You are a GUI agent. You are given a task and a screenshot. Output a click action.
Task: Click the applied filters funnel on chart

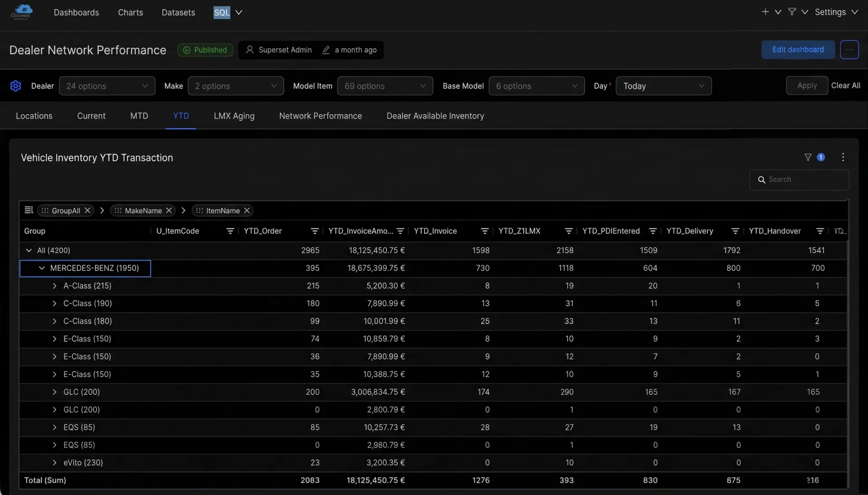coord(808,157)
